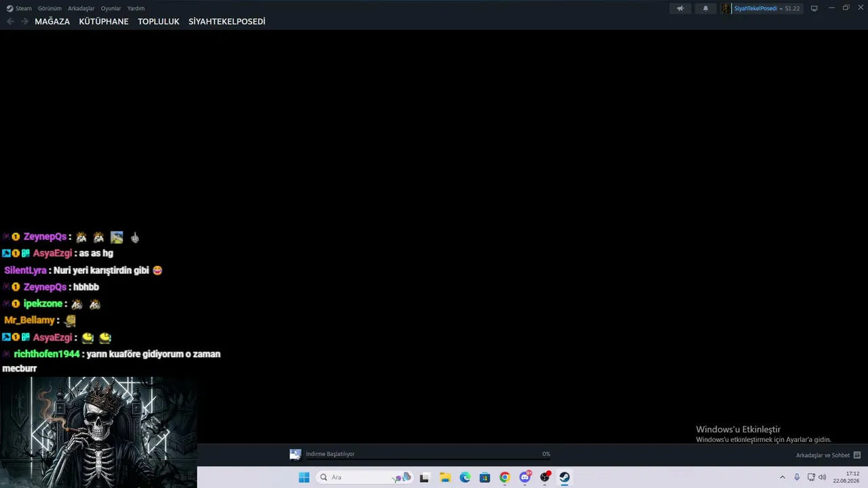The image size is (868, 488).
Task: Open the OBS Studio taskbar icon
Action: [545, 477]
